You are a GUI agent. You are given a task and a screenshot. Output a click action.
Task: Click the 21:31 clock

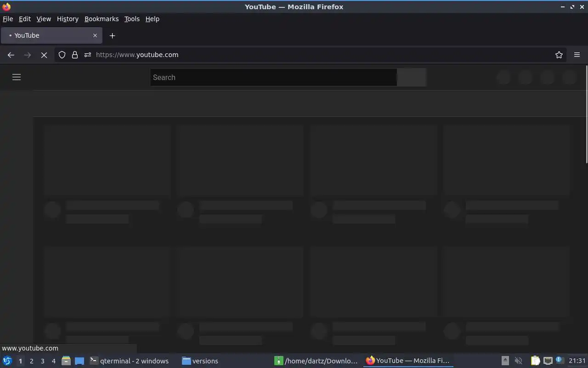pos(577,361)
